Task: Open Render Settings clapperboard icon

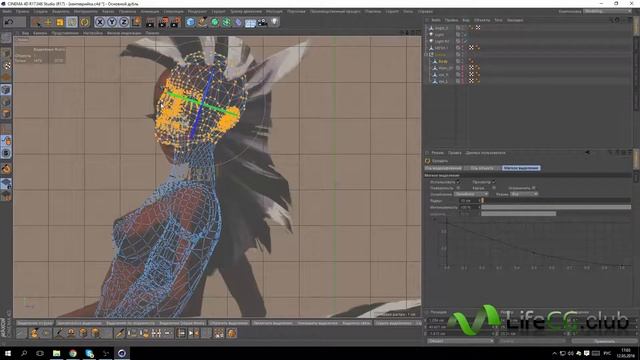Action: click(x=175, y=22)
